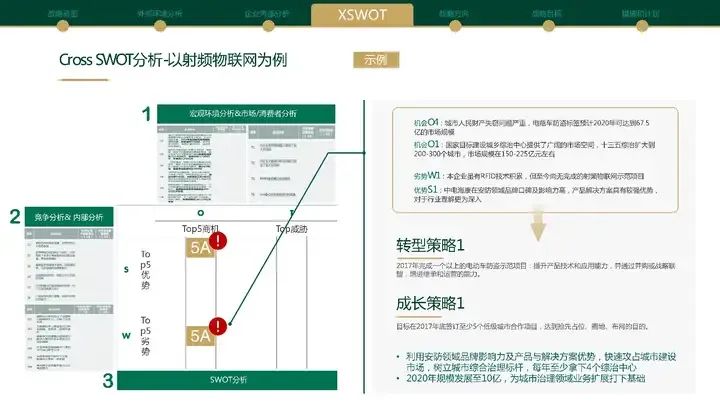
Task: Click the 5A box in the Top5优势 row
Action: tap(200, 248)
